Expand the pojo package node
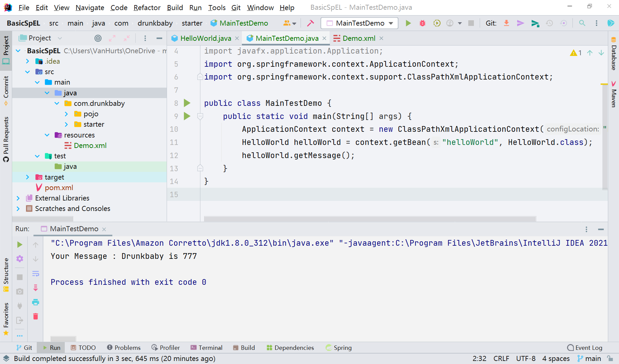This screenshot has height=364, width=619. click(x=66, y=114)
